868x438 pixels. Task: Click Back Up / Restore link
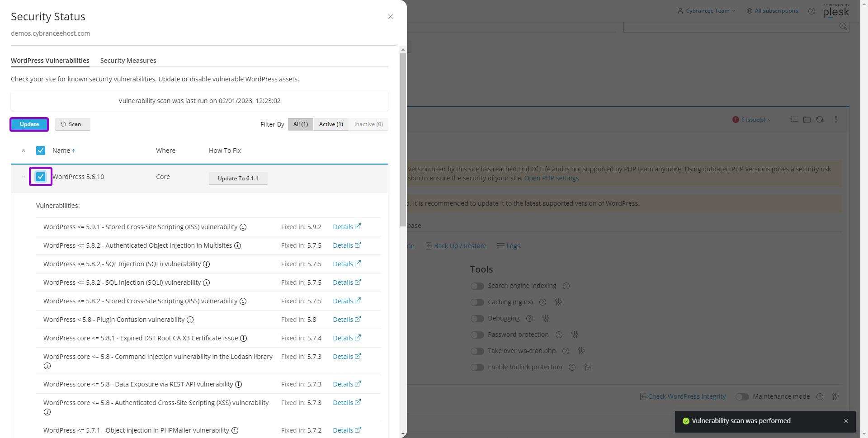click(x=456, y=246)
